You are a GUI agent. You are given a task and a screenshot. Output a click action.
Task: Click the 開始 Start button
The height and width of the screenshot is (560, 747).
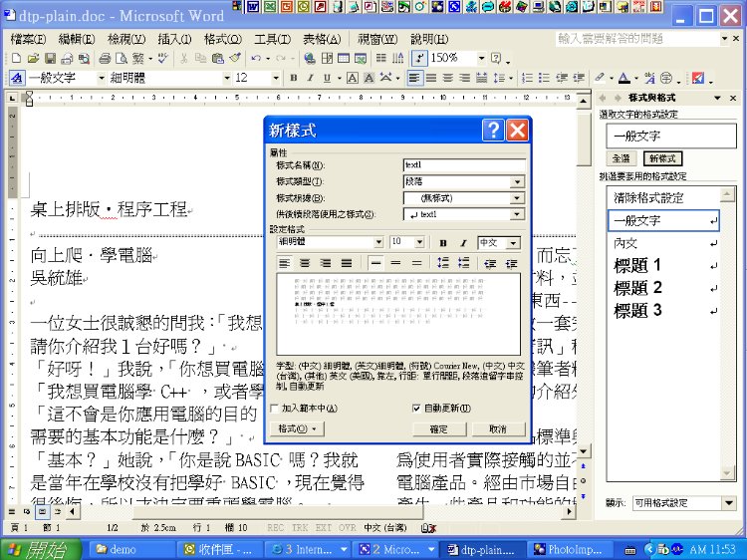(42, 549)
